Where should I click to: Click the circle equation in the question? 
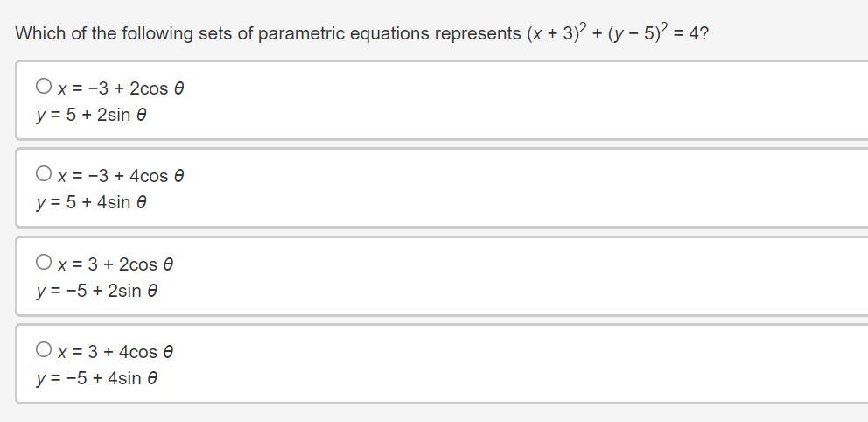pyautogui.click(x=617, y=33)
